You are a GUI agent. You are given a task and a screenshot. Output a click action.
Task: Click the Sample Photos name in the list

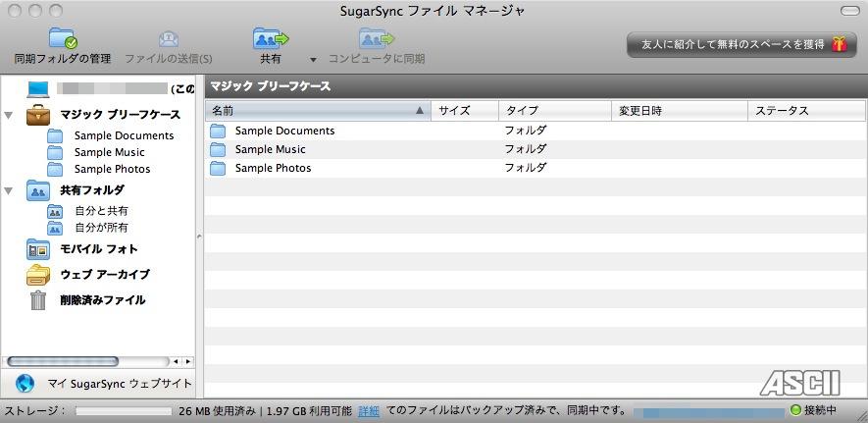[x=273, y=168]
